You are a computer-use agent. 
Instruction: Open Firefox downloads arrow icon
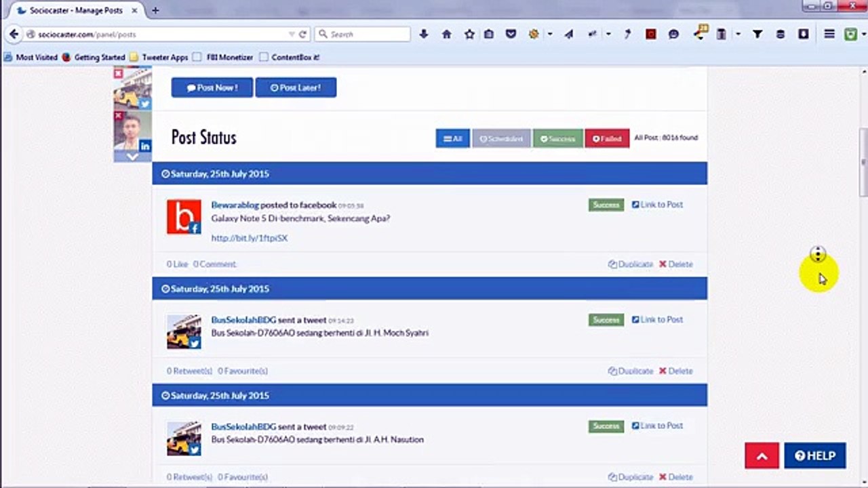tap(424, 34)
